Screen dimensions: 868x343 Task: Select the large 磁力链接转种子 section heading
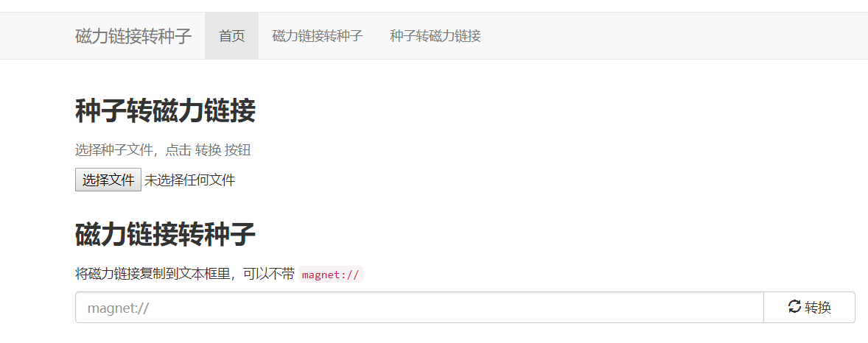(165, 234)
